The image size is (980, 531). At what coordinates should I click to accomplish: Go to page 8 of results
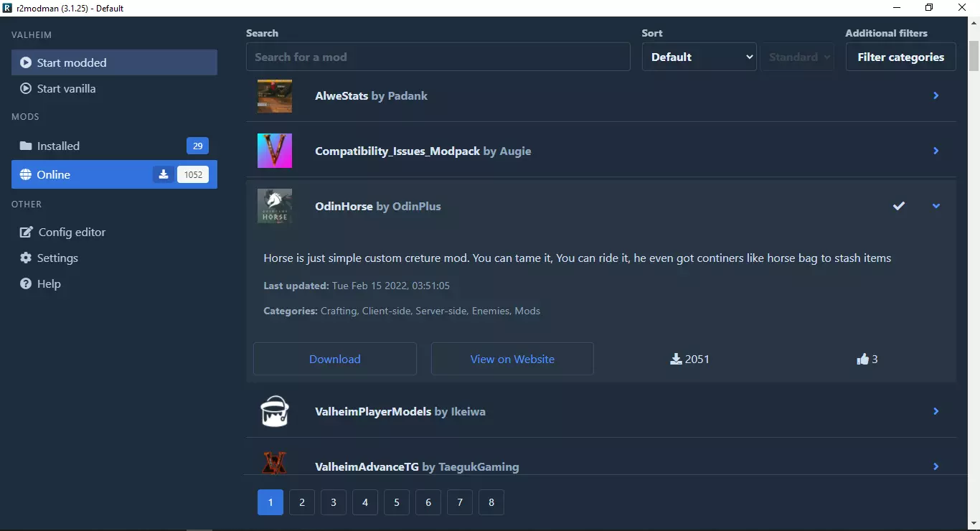(x=491, y=502)
